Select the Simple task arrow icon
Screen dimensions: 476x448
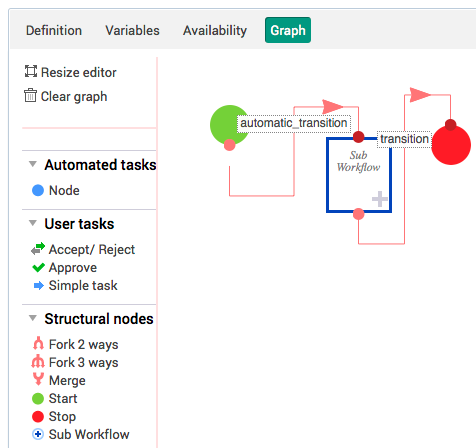[39, 285]
